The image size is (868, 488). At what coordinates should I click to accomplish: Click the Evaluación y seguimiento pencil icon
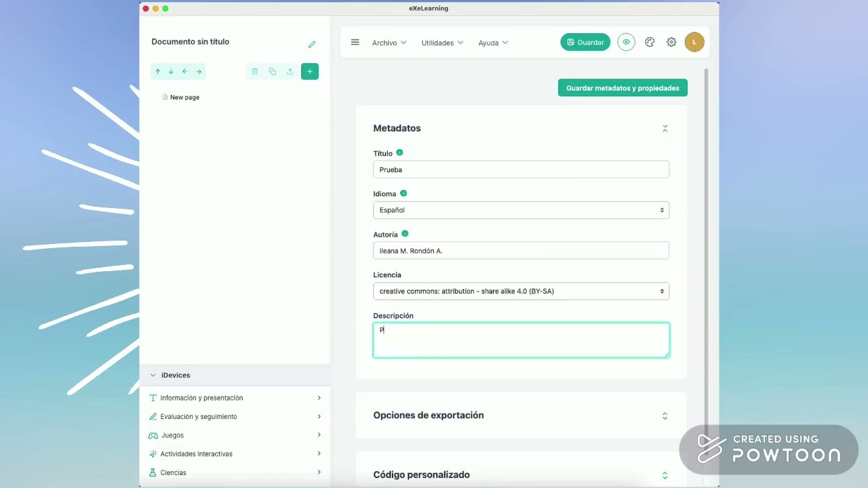tap(153, 416)
